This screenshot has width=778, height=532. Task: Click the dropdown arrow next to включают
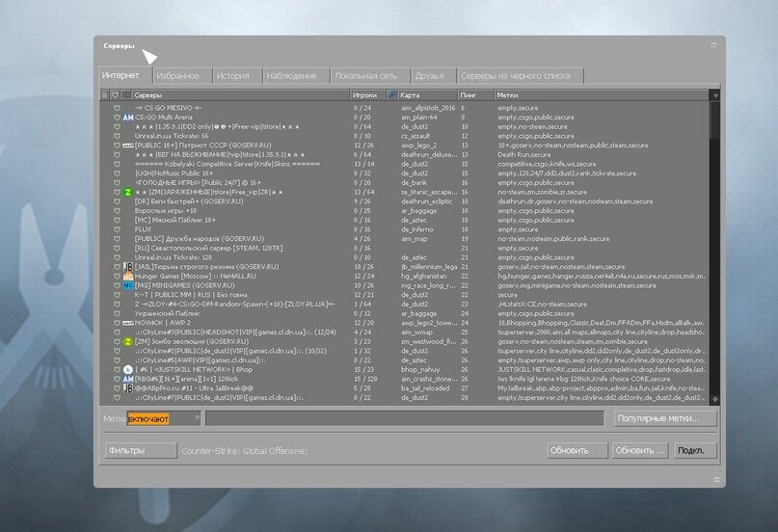click(x=197, y=418)
